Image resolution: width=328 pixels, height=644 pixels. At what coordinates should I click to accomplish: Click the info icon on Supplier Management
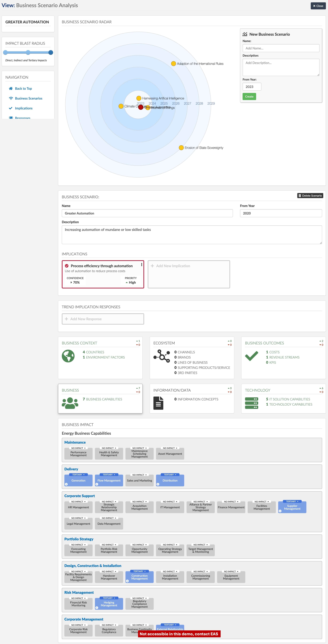280,511
